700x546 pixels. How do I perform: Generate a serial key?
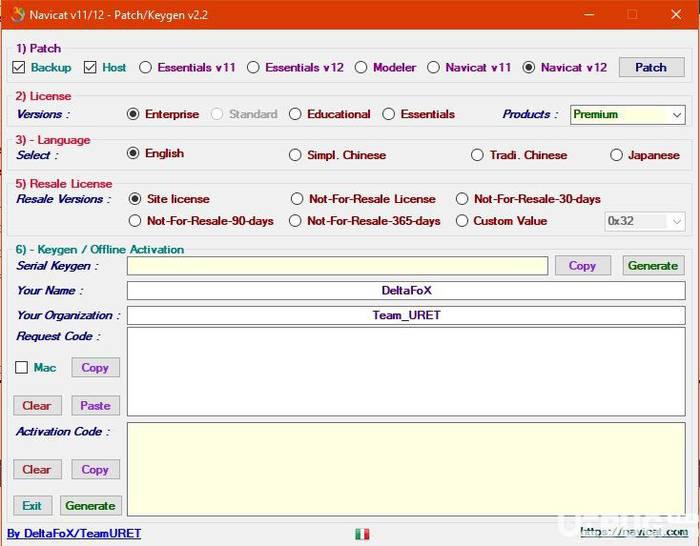[x=653, y=266]
